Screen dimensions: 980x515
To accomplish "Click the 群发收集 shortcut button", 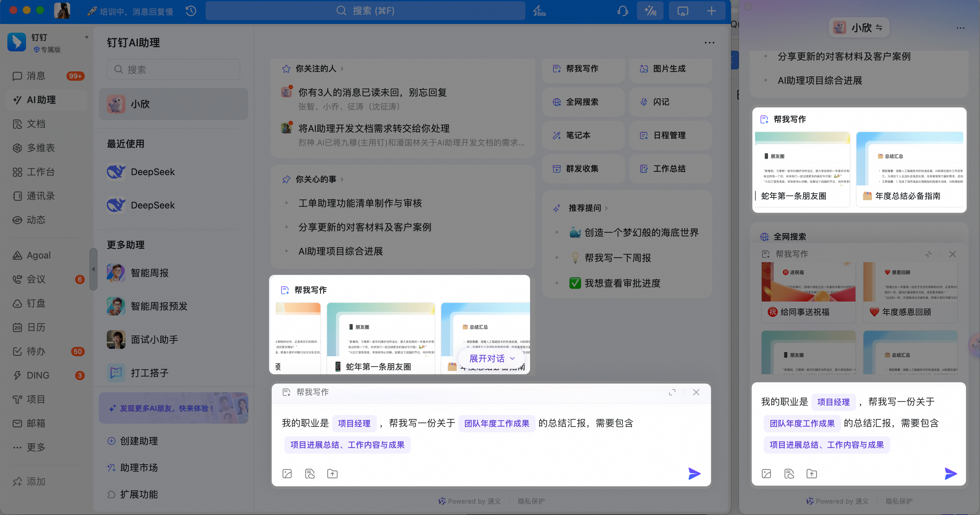I will (x=583, y=169).
